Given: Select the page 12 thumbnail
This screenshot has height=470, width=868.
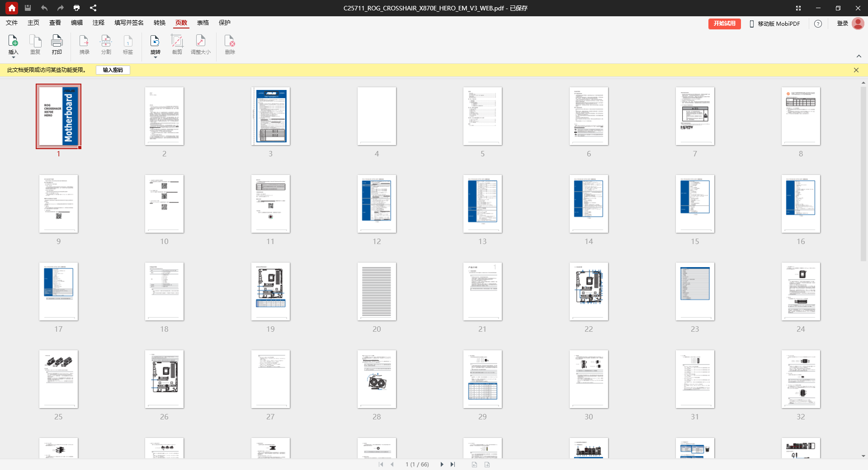Looking at the screenshot, I should [x=377, y=204].
